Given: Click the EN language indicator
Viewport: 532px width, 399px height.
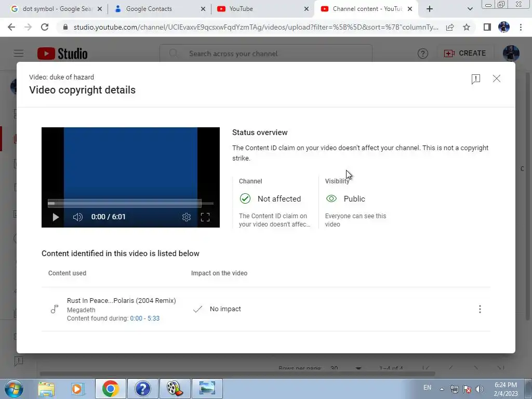Looking at the screenshot, I should (427, 388).
